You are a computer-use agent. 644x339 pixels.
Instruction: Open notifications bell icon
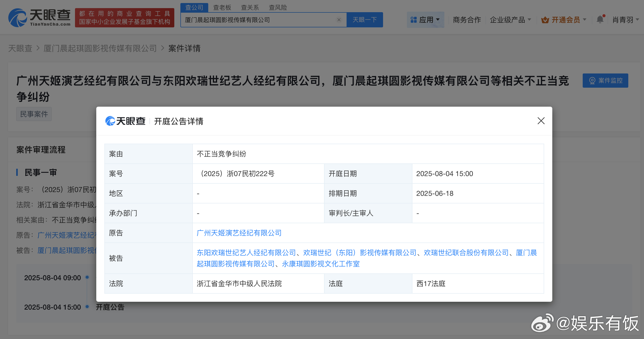click(x=600, y=19)
